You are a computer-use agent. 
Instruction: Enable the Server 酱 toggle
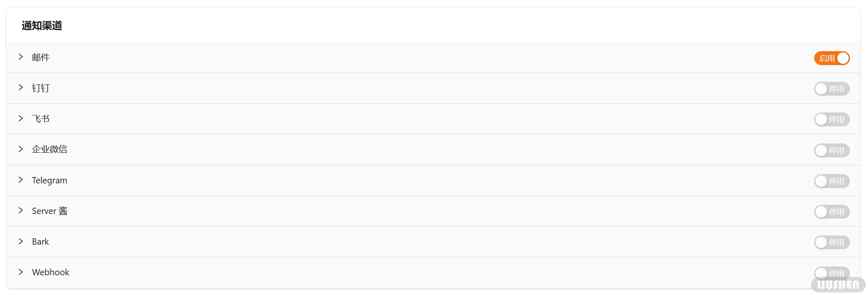coord(831,211)
